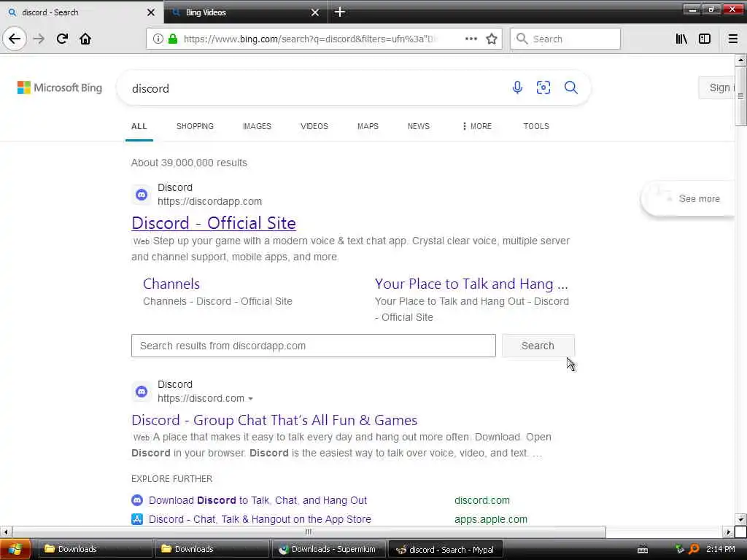Click the vertical scrollbar up arrow
Image resolution: width=747 pixels, height=560 pixels.
click(740, 60)
